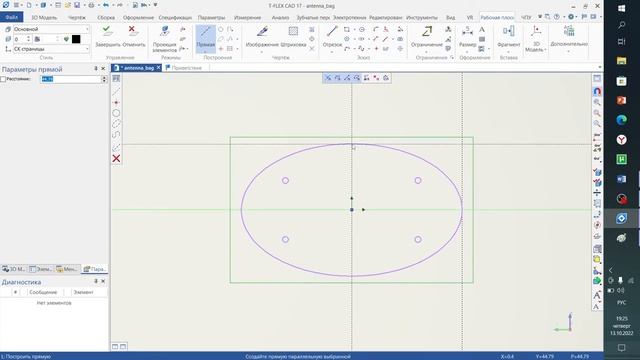Expand the Размер dropdown arrow

[x=467, y=52]
